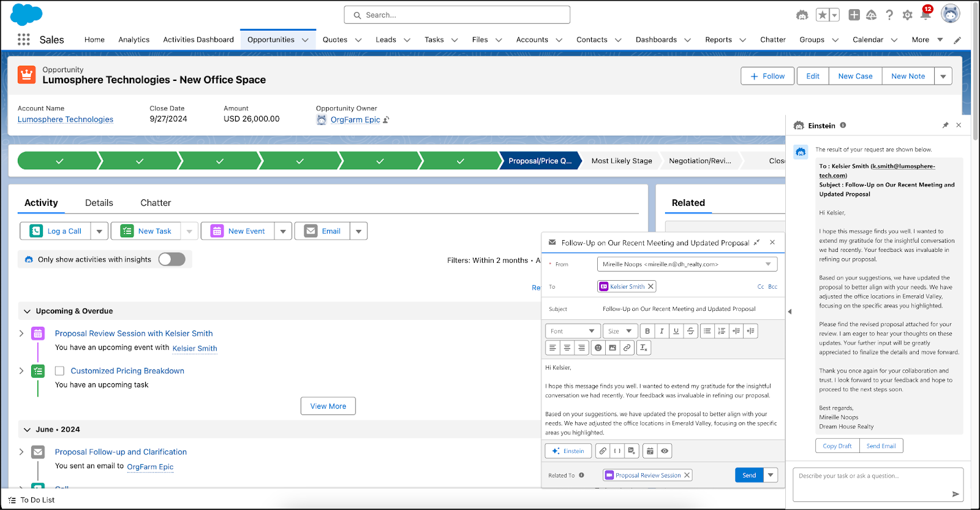Open the Opportunities nav tab dropdown chevron
The height and width of the screenshot is (510, 980).
pyautogui.click(x=305, y=40)
